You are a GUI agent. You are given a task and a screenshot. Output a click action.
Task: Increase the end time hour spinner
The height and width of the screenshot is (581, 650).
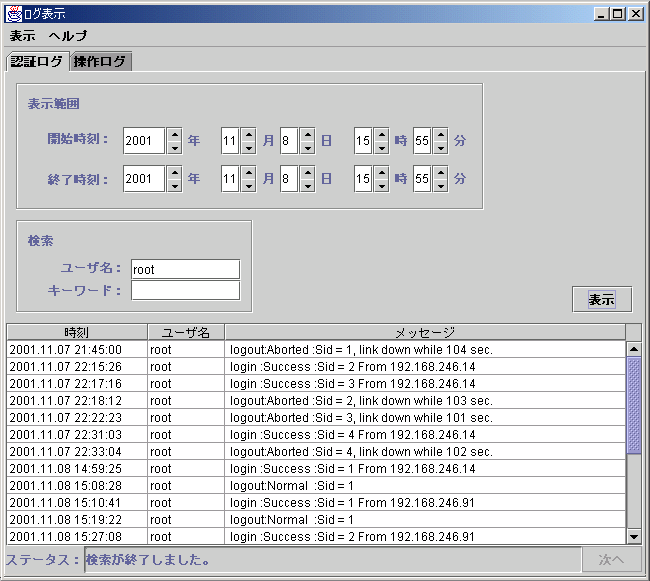[381, 172]
